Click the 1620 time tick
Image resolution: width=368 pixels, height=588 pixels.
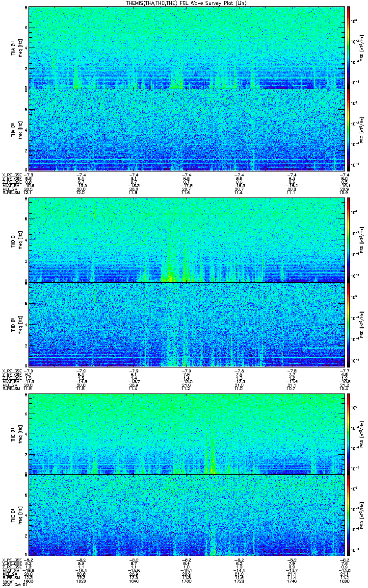coord(81,582)
